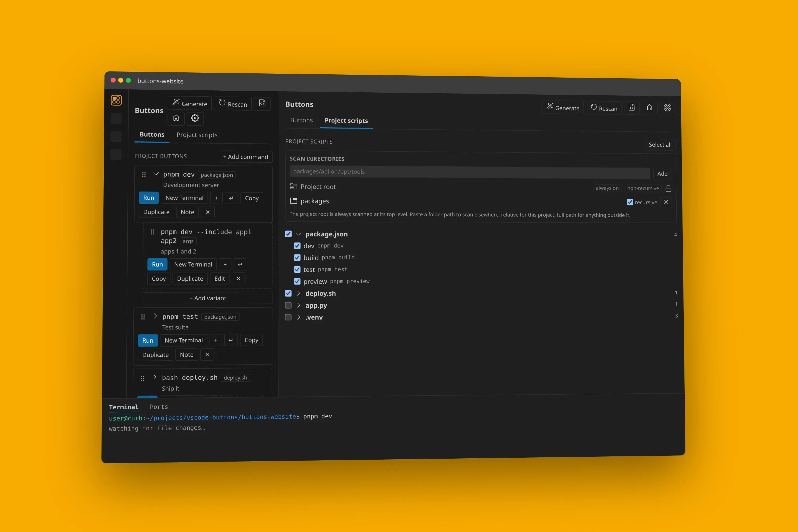Image resolution: width=798 pixels, height=532 pixels.
Task: Click the lock icon on Project root row
Action: pyautogui.click(x=668, y=188)
